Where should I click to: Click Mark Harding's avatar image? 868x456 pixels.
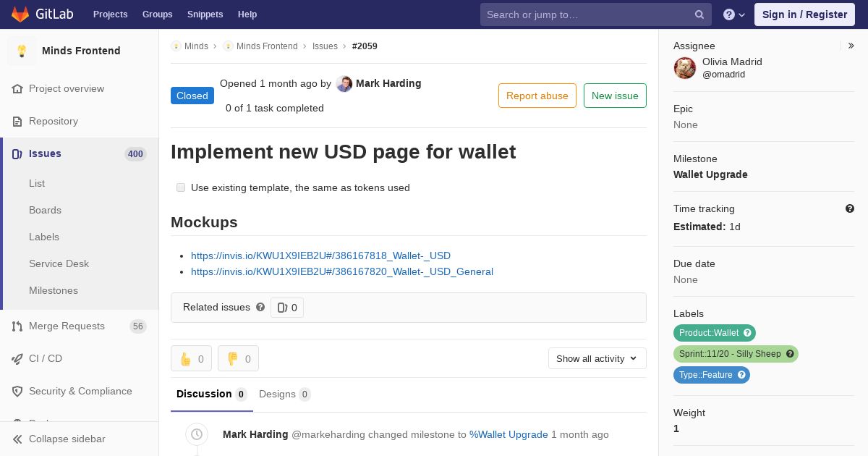[344, 84]
